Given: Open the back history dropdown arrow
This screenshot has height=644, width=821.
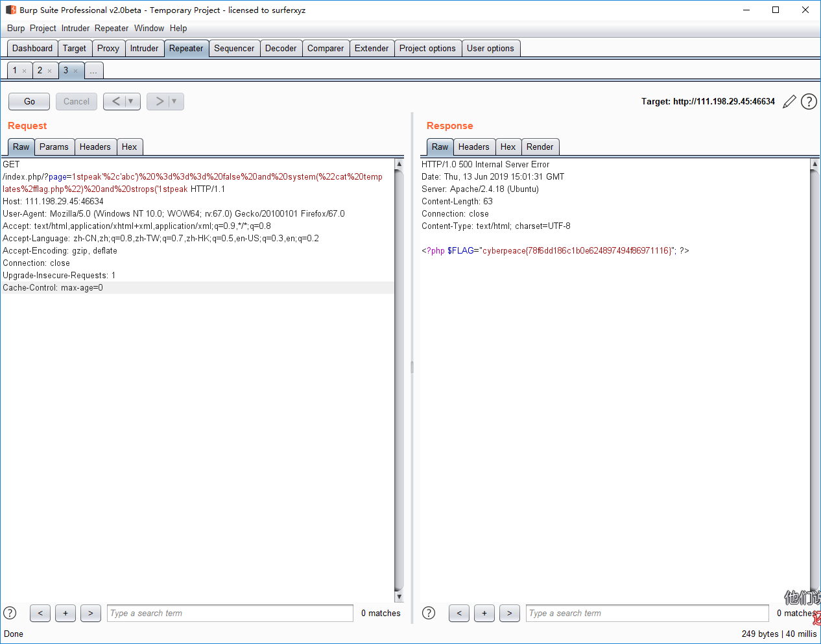Looking at the screenshot, I should tap(131, 101).
